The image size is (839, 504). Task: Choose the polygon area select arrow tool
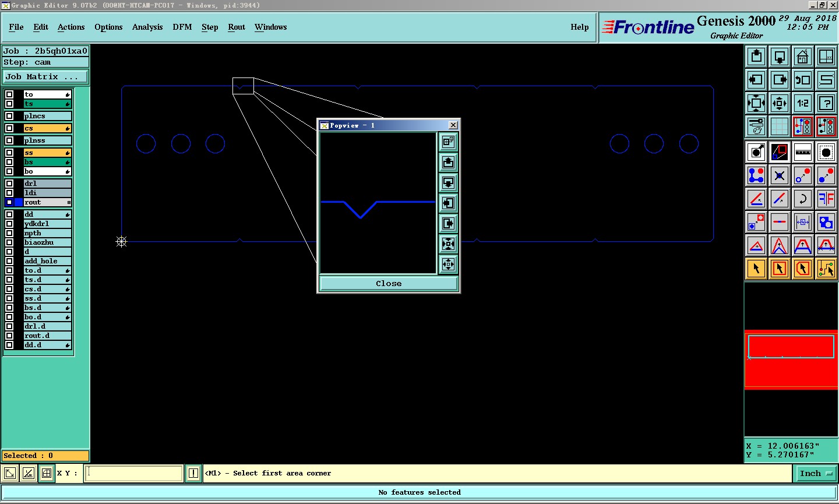click(x=803, y=269)
